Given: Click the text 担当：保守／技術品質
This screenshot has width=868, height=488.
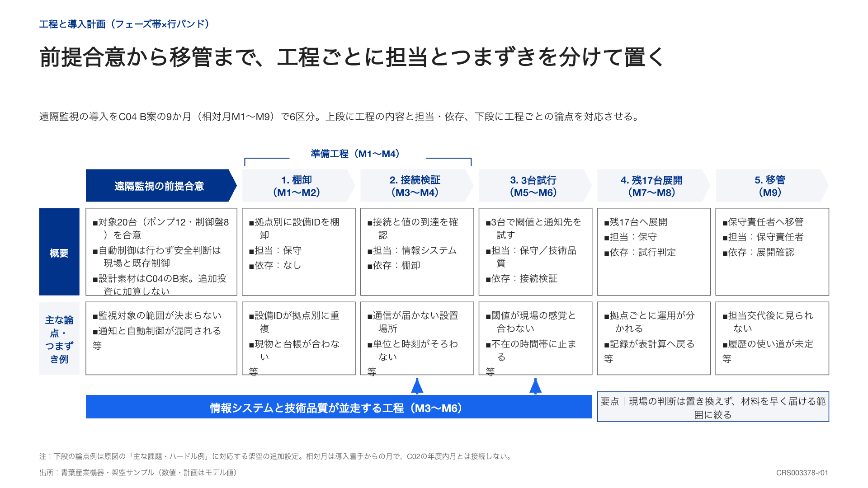Looking at the screenshot, I should 531,256.
